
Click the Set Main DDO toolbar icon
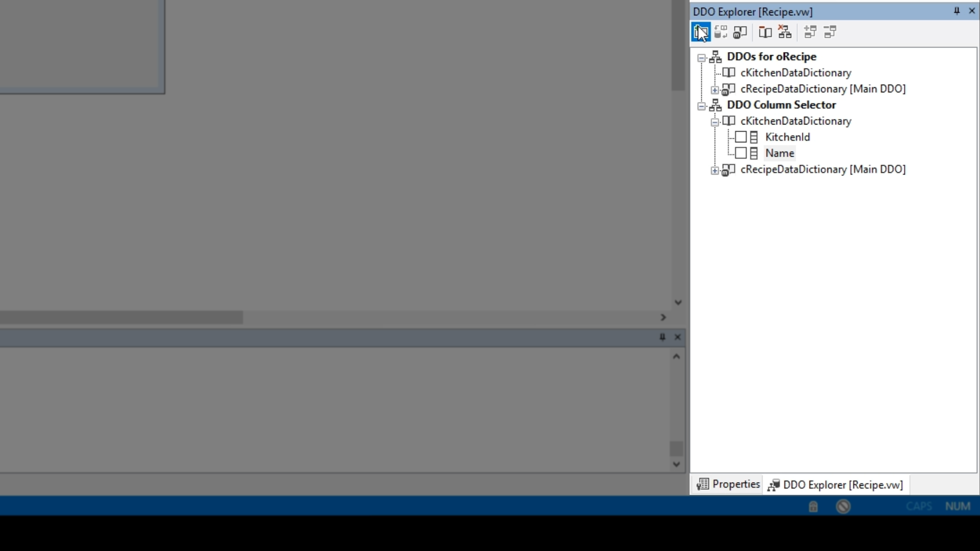coord(740,32)
